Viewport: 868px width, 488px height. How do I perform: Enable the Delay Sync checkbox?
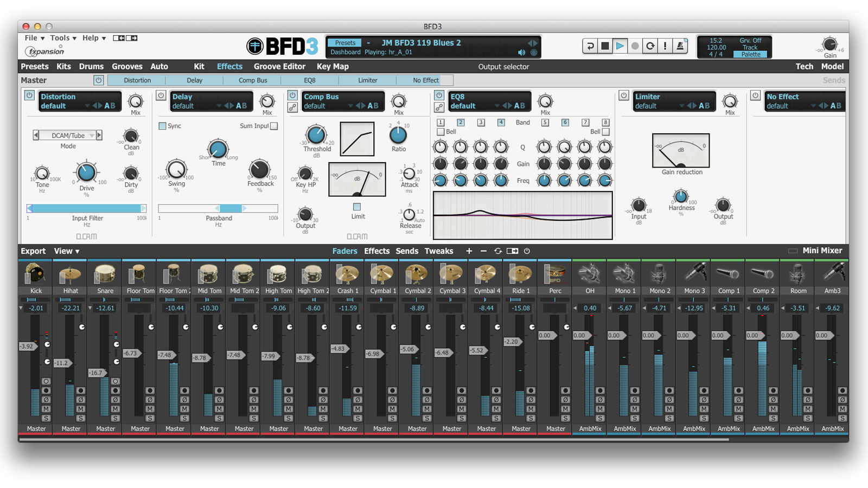(162, 126)
